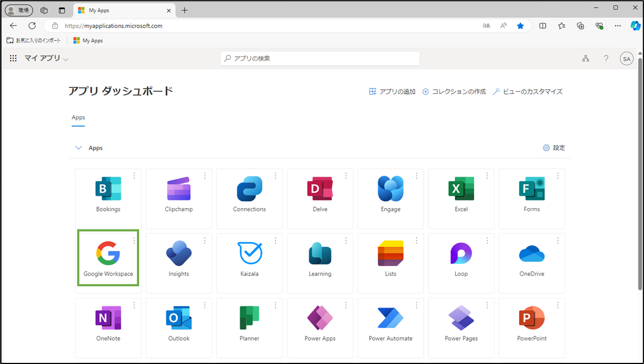Open the more options menu on Excel tile
The width and height of the screenshot is (644, 364).
[487, 175]
